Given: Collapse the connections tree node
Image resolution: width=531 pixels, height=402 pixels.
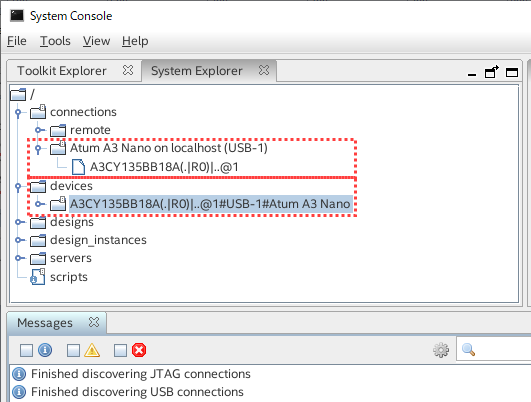Looking at the screenshot, I should [x=19, y=112].
